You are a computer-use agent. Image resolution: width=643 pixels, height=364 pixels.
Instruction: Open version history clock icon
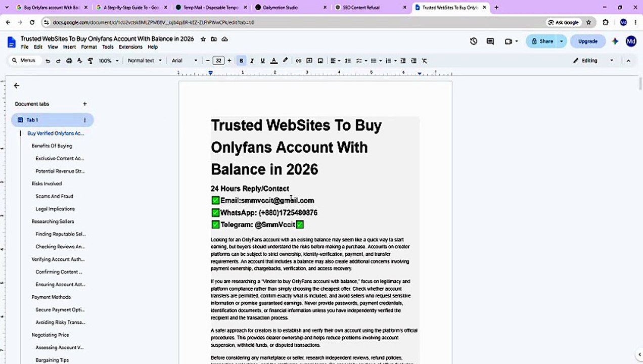coord(474,41)
